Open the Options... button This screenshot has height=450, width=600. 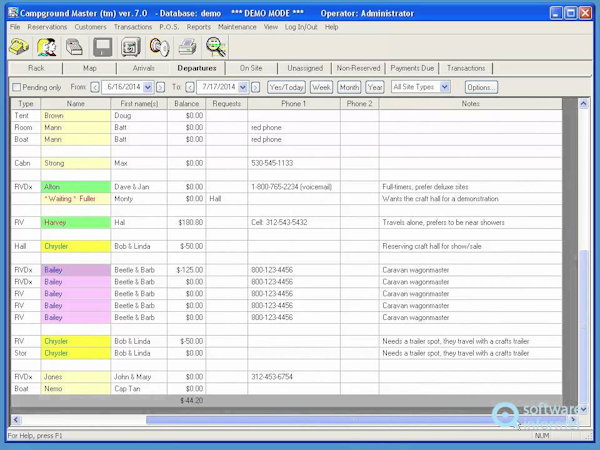481,87
